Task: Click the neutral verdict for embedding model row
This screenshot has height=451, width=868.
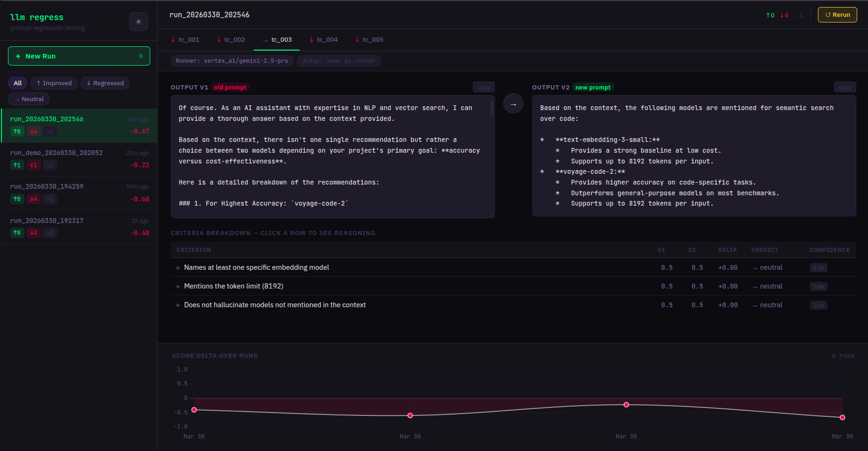Action: 767,267
